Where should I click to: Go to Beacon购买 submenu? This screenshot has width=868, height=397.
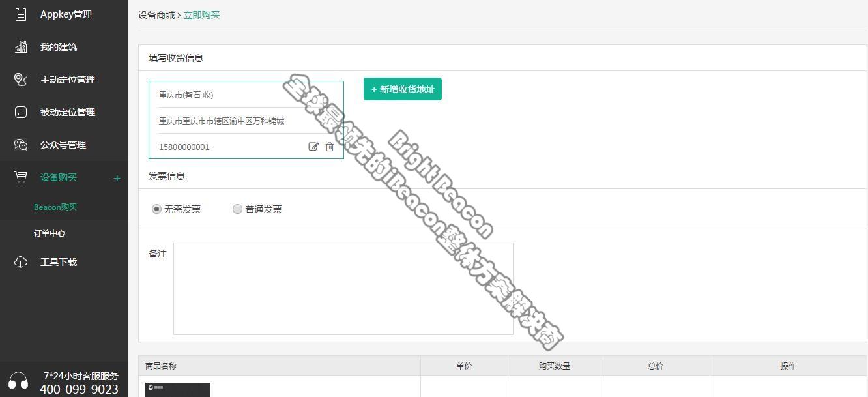tap(55, 207)
